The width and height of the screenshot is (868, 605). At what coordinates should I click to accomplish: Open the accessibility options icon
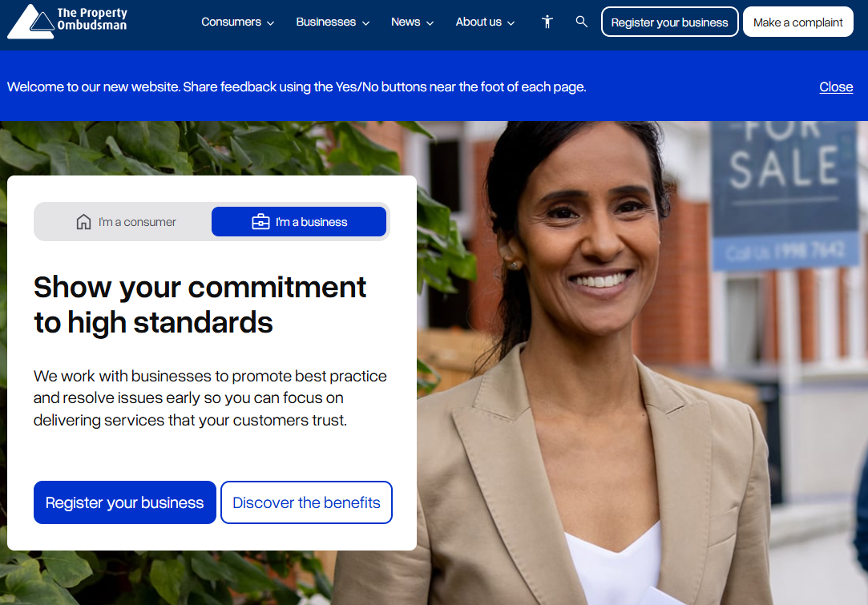click(x=547, y=22)
